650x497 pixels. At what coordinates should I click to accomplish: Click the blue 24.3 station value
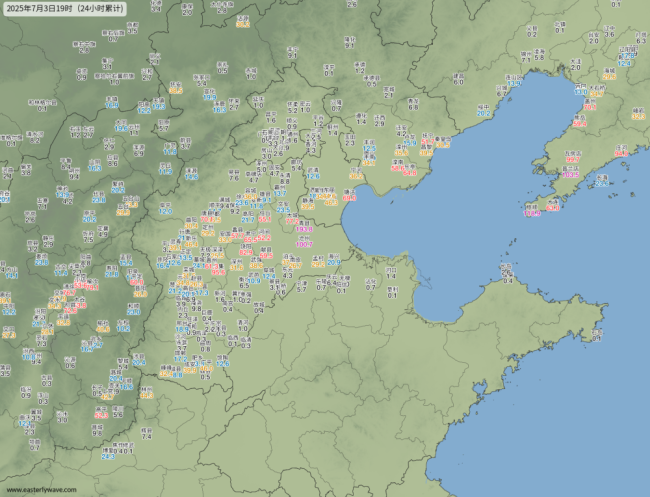(x=108, y=457)
